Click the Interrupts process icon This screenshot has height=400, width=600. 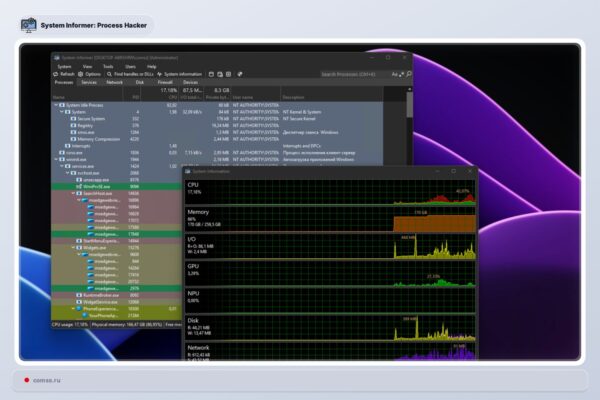[x=68, y=146]
